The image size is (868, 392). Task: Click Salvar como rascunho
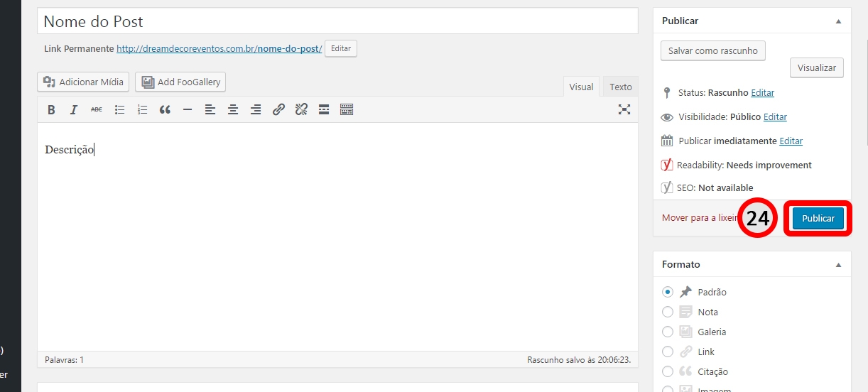[x=713, y=50]
